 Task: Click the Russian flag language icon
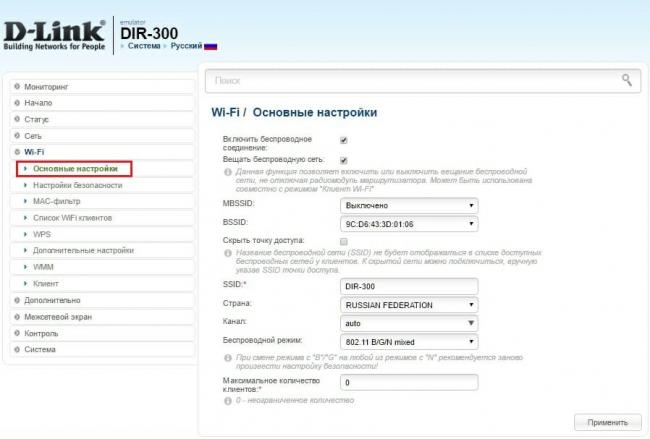click(211, 46)
